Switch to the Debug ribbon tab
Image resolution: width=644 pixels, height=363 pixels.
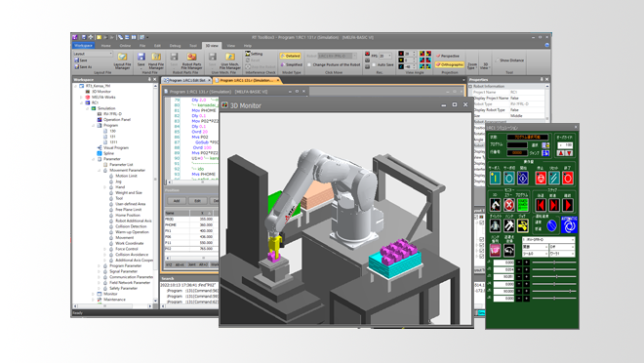(175, 46)
